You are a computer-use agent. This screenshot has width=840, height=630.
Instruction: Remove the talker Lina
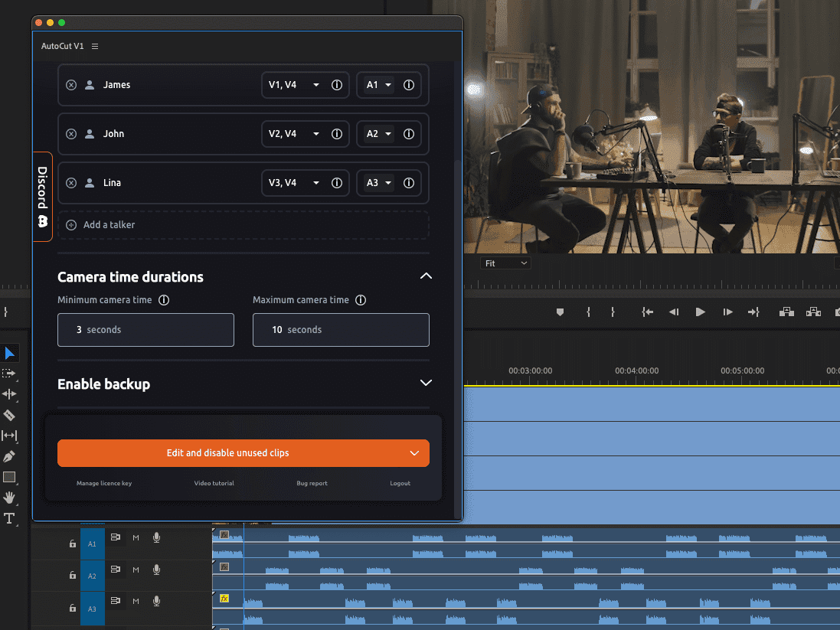point(71,183)
